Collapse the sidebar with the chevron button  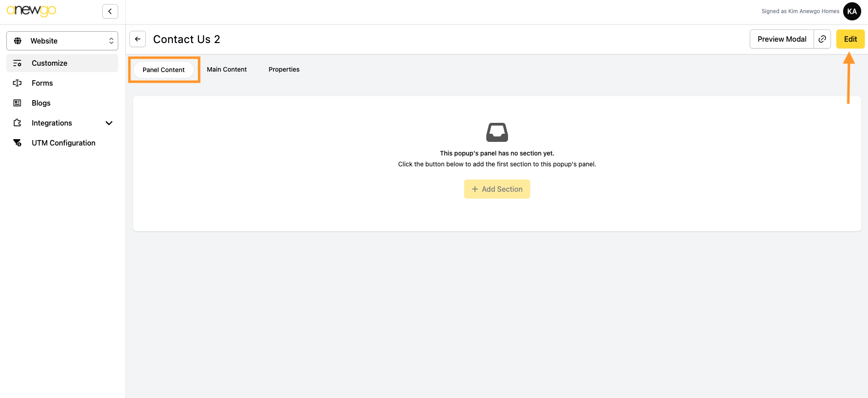110,11
